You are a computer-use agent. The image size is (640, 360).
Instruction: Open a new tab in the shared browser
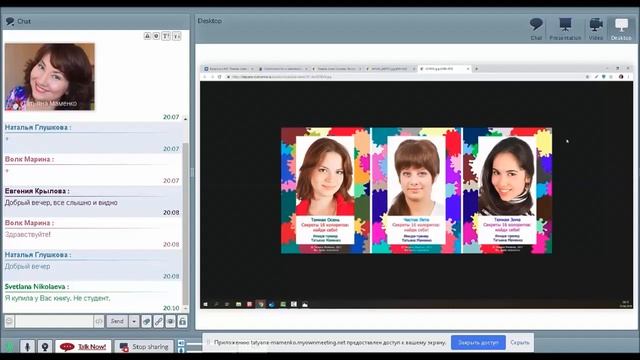pyautogui.click(x=476, y=69)
